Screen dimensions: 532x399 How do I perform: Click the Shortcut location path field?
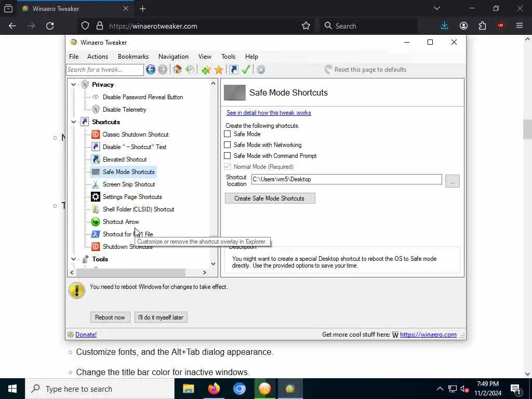(347, 179)
